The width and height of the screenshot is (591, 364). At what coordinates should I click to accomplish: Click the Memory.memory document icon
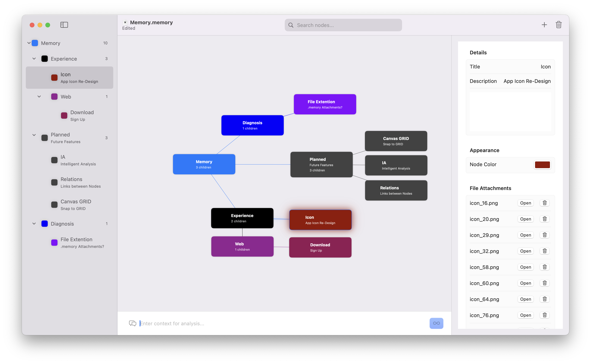125,22
